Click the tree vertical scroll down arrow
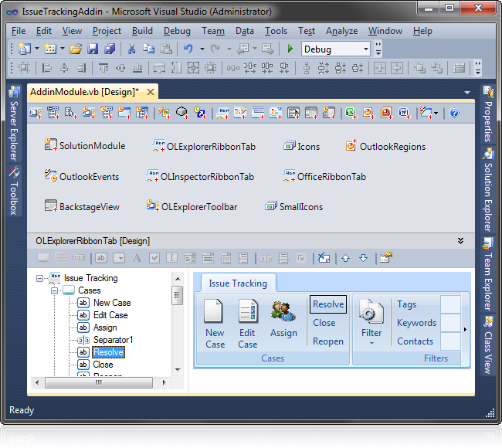Screen dimensions: 502x448 click(178, 370)
